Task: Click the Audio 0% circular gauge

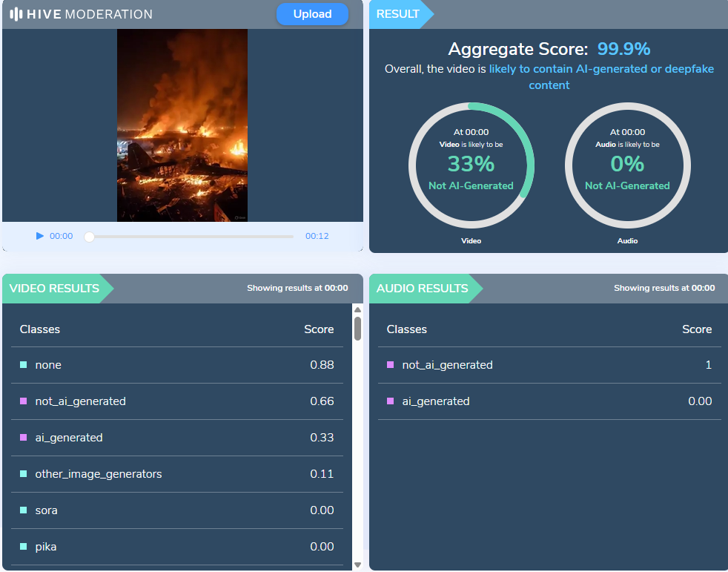Action: (627, 165)
